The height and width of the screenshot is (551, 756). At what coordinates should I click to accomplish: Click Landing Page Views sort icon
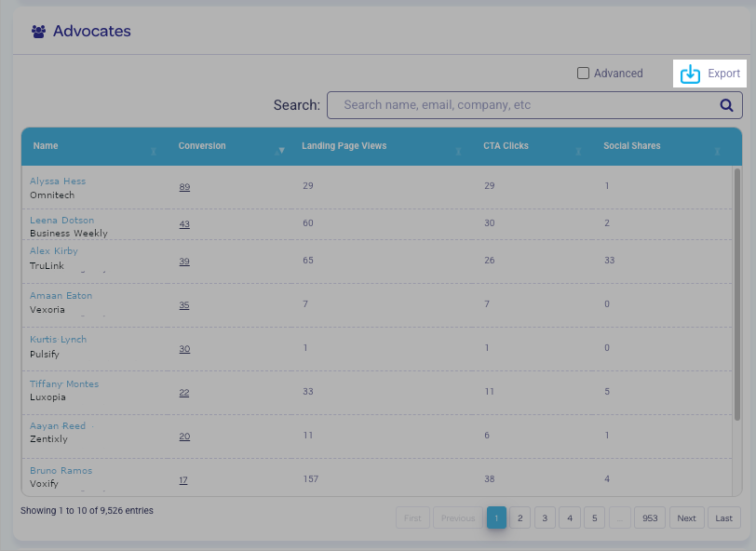(459, 151)
